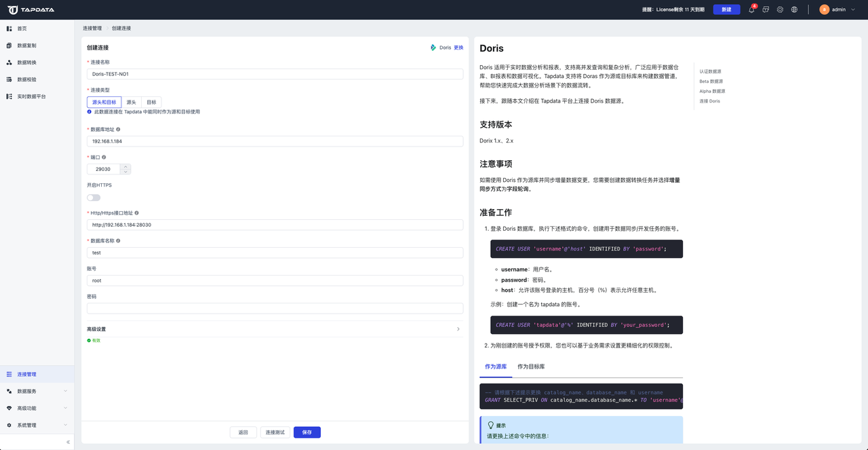
Task: Toggle the 开启HTTPS switch
Action: point(94,198)
